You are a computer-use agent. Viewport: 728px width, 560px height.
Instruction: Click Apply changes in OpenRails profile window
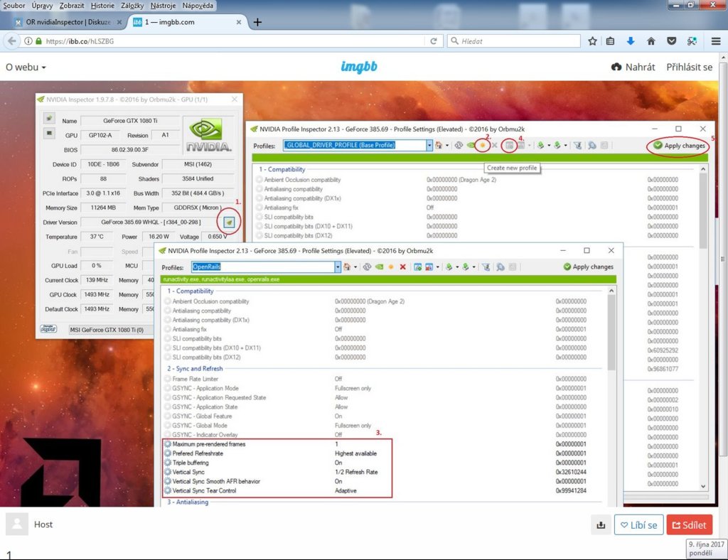(x=588, y=266)
